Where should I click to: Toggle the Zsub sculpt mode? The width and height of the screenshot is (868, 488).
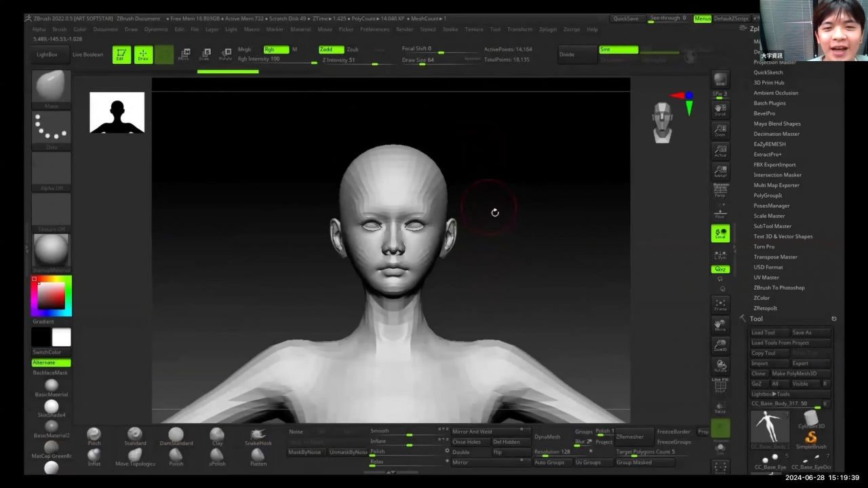point(353,50)
